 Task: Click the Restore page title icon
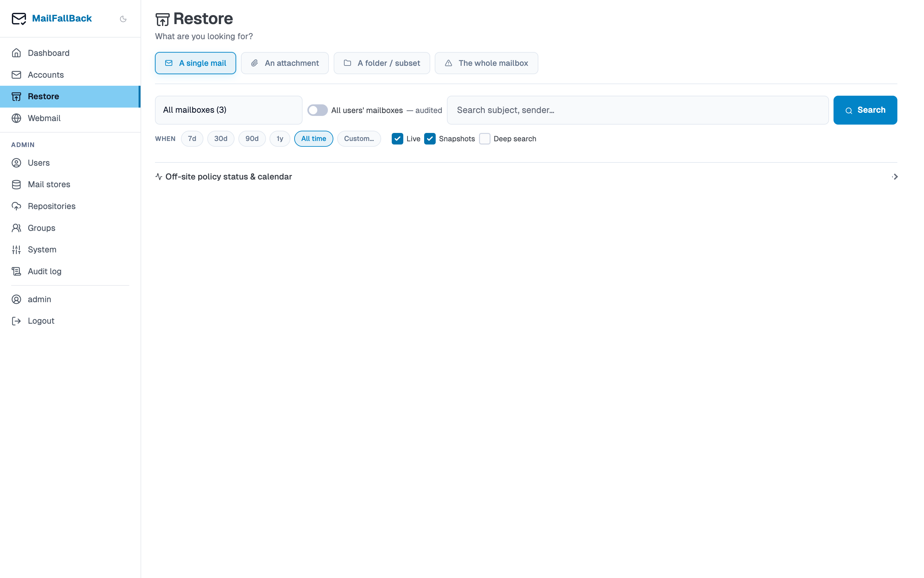[x=162, y=19]
